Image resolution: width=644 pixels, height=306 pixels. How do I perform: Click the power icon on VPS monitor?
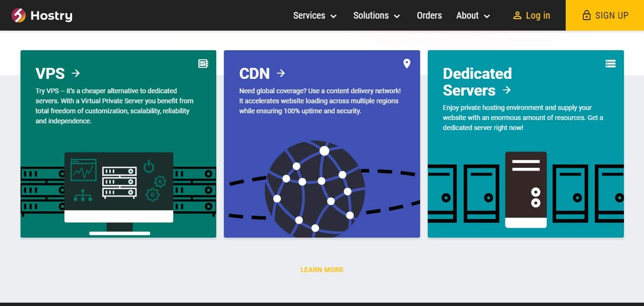[149, 166]
